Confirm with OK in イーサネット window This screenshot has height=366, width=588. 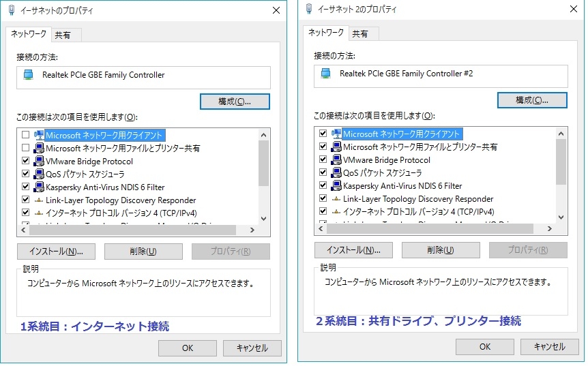(x=188, y=348)
